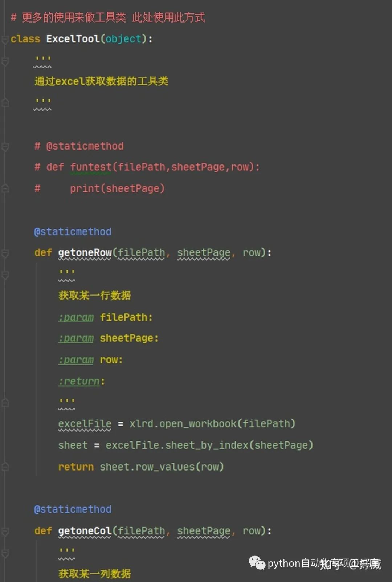
Task: Click fold marker at getoneRow docstring closing quotes
Action: [5, 403]
